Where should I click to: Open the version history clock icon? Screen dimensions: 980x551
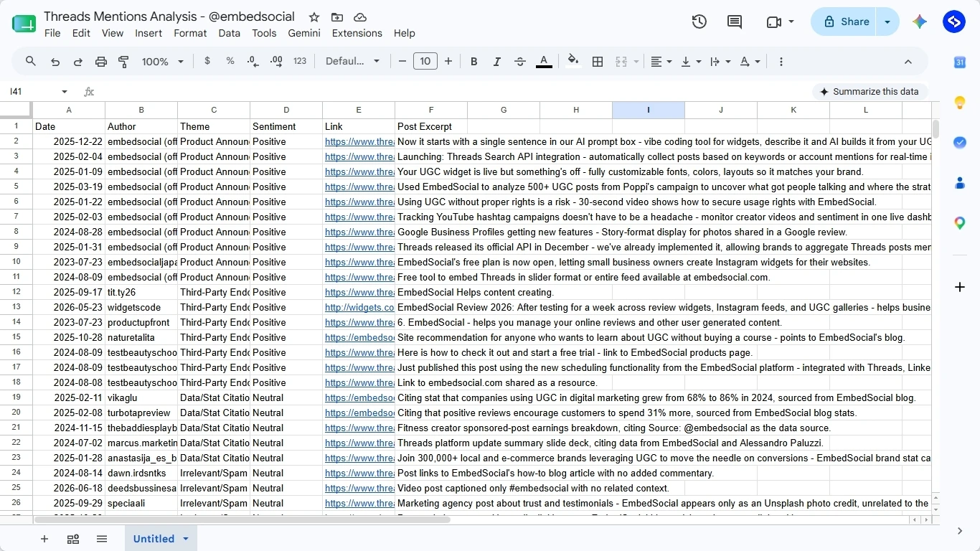pos(699,22)
